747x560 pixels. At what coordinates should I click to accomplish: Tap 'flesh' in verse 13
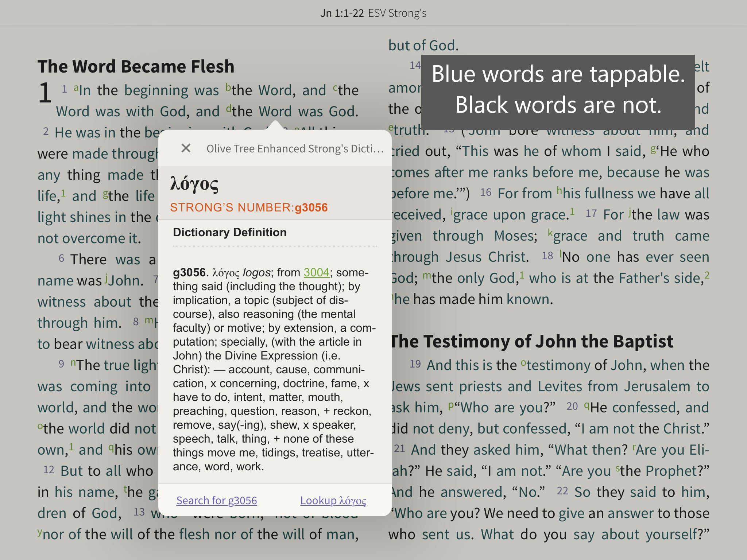pos(195,534)
